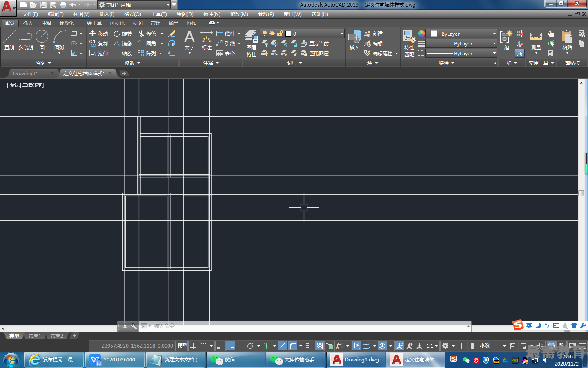The image size is (588, 368).
Task: Click the Leader (引线) button
Action: point(225,43)
